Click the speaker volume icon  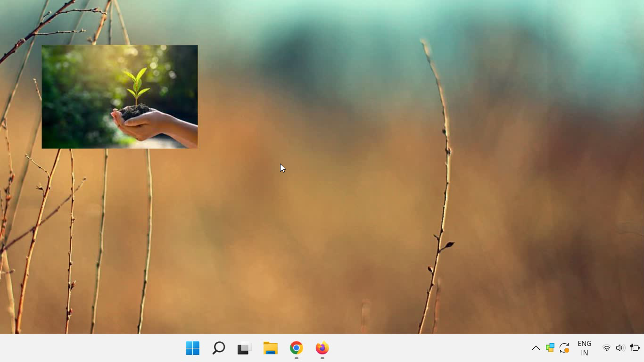coord(620,348)
